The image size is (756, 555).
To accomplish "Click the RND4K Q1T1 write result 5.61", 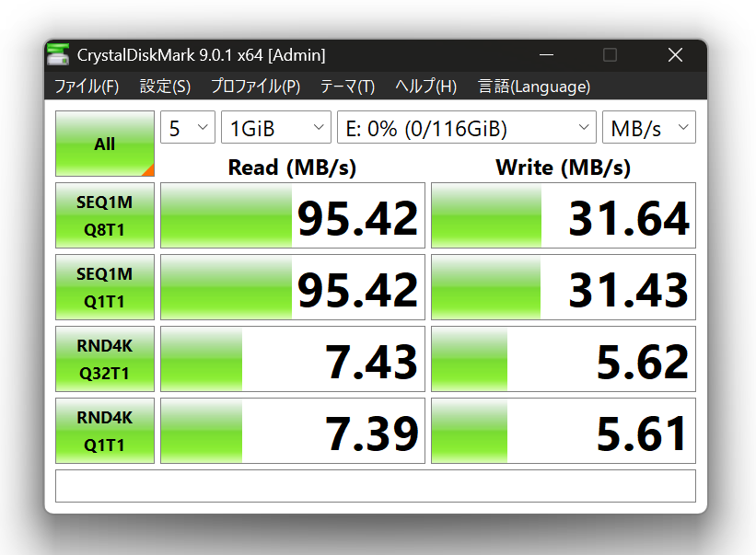I will (x=564, y=431).
